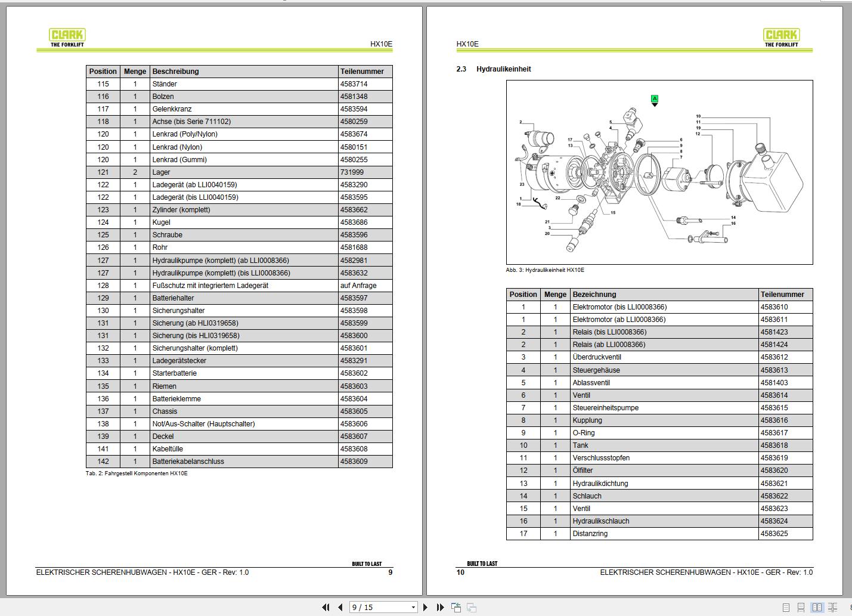Select part number 4583624 for Hydraulikschlauch
The height and width of the screenshot is (616, 852).
[x=774, y=521]
